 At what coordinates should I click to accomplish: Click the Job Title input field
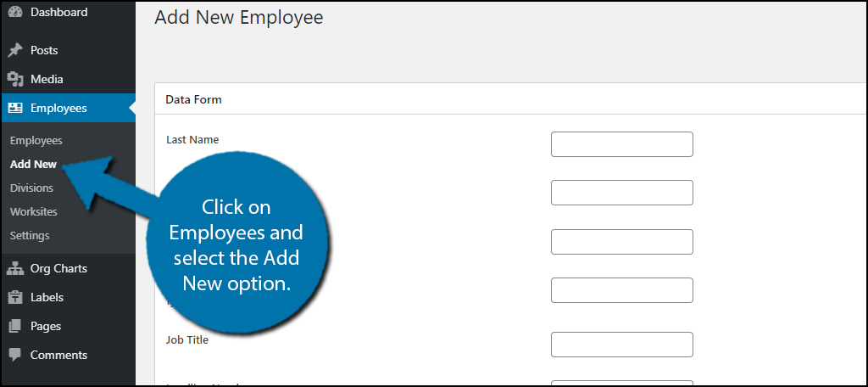(621, 345)
